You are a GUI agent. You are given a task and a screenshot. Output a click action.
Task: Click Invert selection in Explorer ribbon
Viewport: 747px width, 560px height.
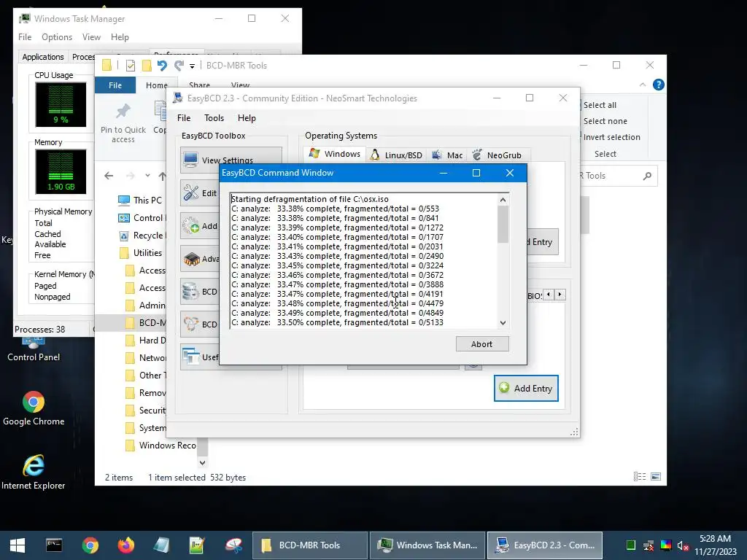(612, 137)
